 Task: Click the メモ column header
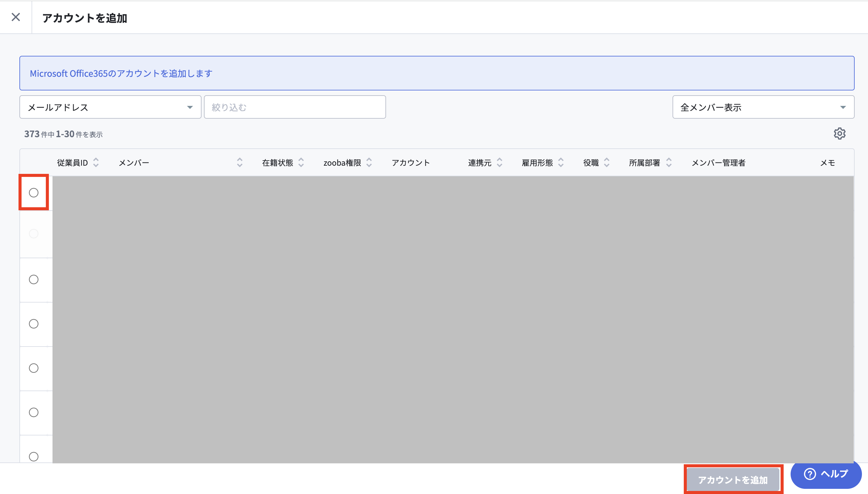pyautogui.click(x=828, y=163)
